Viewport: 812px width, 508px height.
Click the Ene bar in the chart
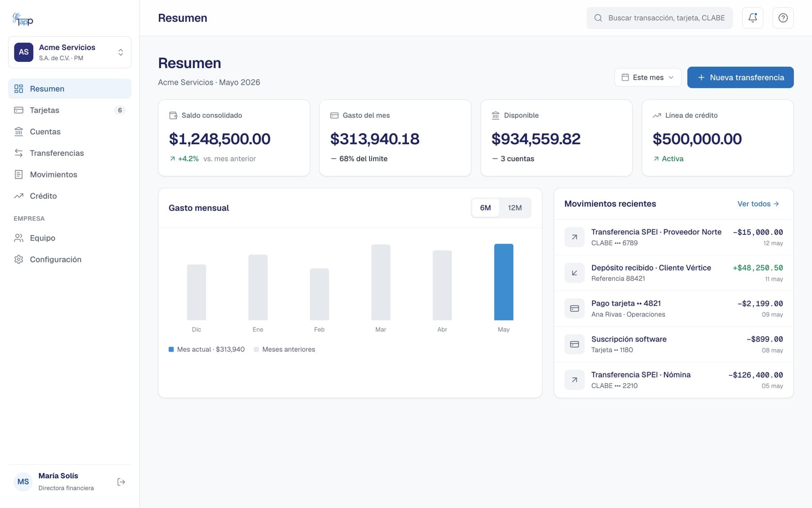[258, 287]
